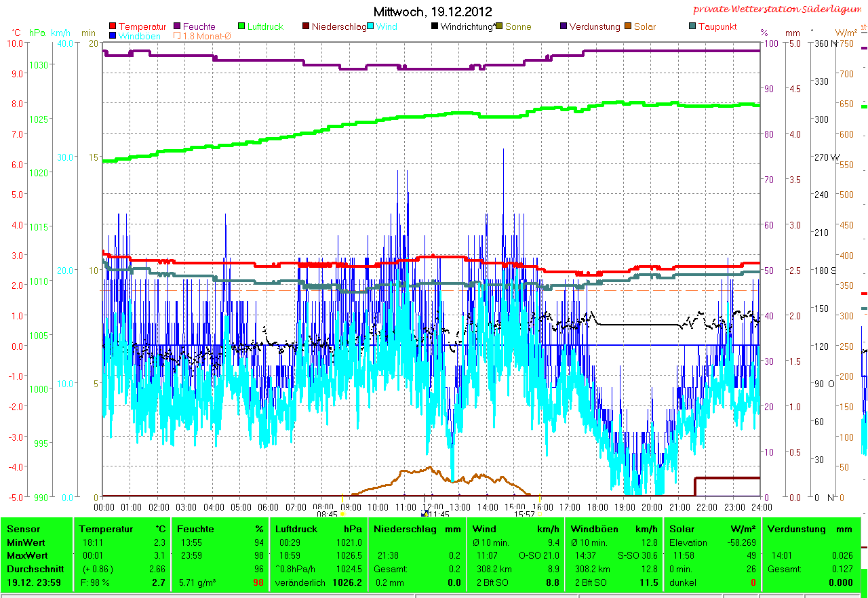868x598 pixels.
Task: Click the black Windrichtung legend square
Action: point(435,27)
